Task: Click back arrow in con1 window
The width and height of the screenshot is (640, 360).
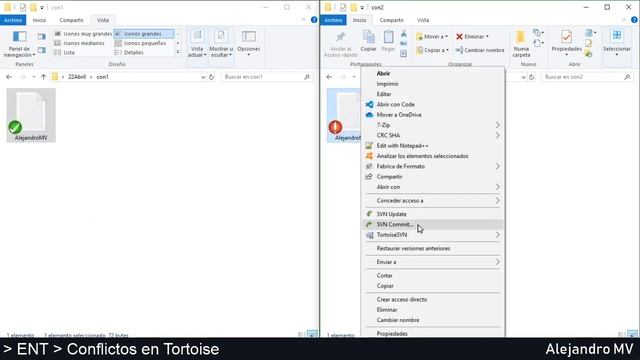Action: 9,77
